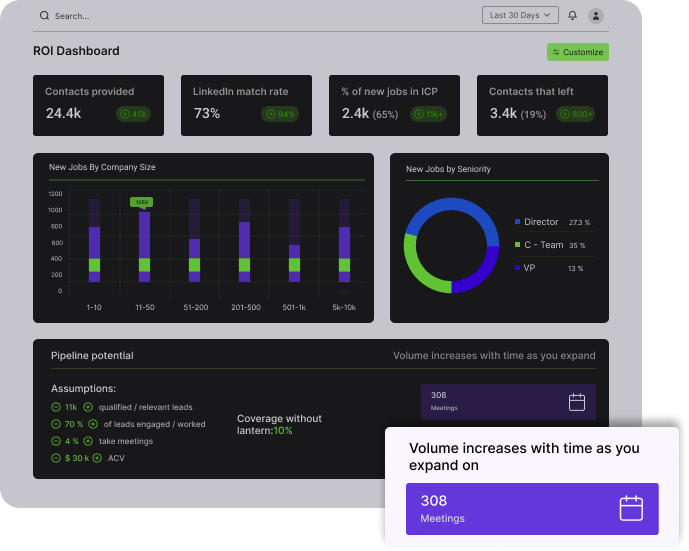The height and width of the screenshot is (551, 689).
Task: Click calendar icon in the popup Meetings card
Action: click(x=631, y=508)
